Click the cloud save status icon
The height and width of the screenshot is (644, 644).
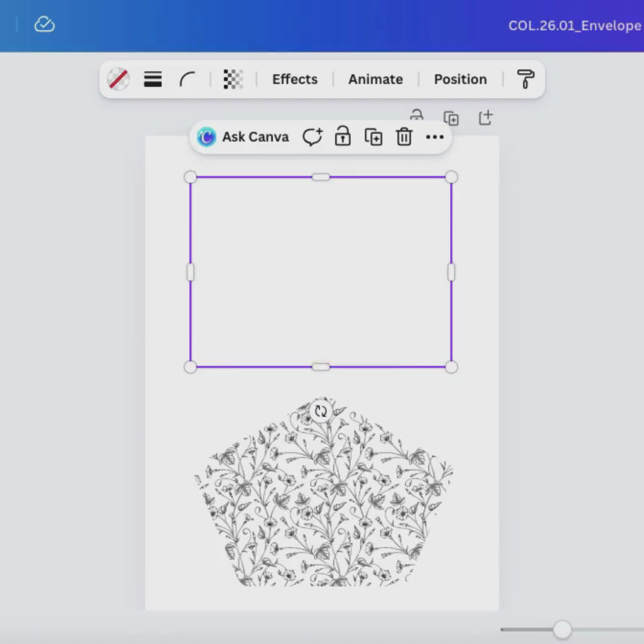45,25
